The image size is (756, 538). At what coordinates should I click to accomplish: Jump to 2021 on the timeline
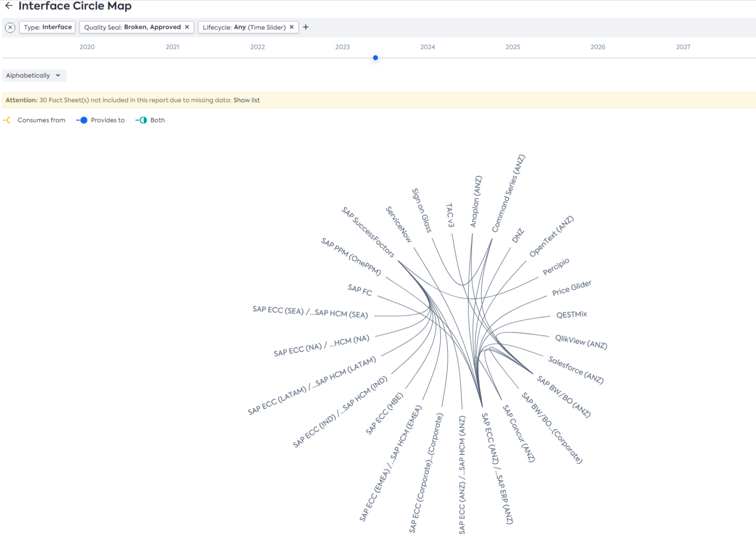[x=172, y=47]
